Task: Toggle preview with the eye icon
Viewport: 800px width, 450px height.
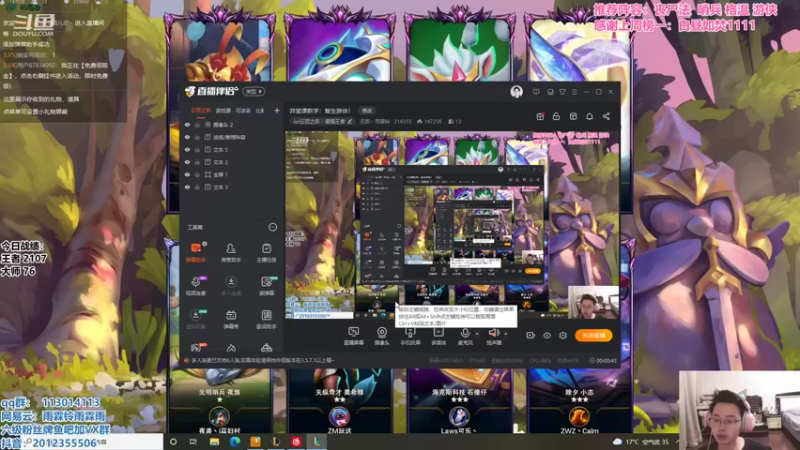Action: [547, 335]
